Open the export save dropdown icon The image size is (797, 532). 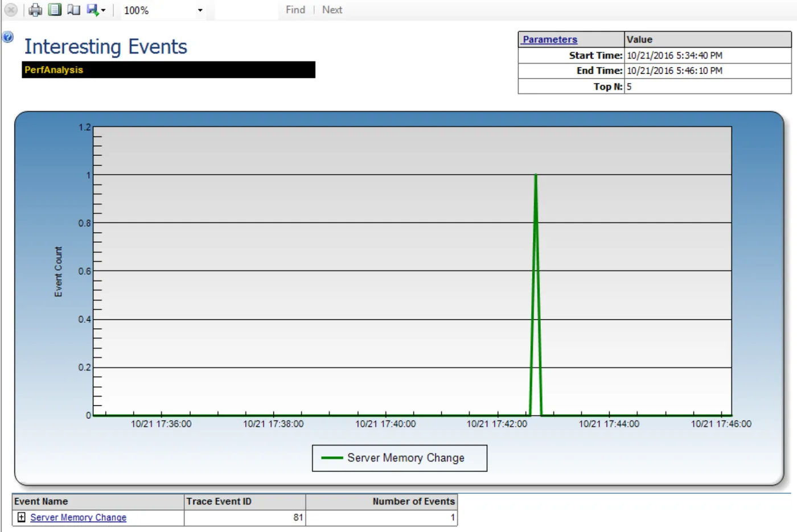click(x=96, y=10)
